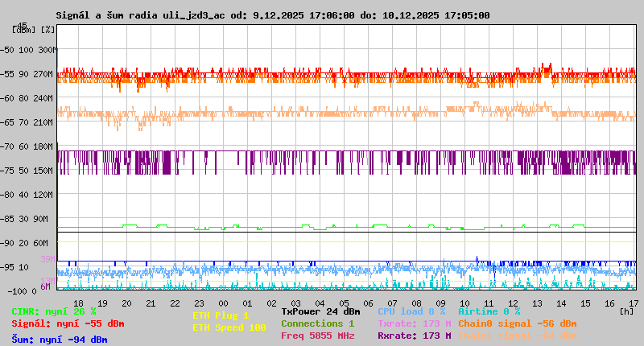Select the CPU load legend entry
This screenshot has width=644, height=346.
(x=411, y=311)
